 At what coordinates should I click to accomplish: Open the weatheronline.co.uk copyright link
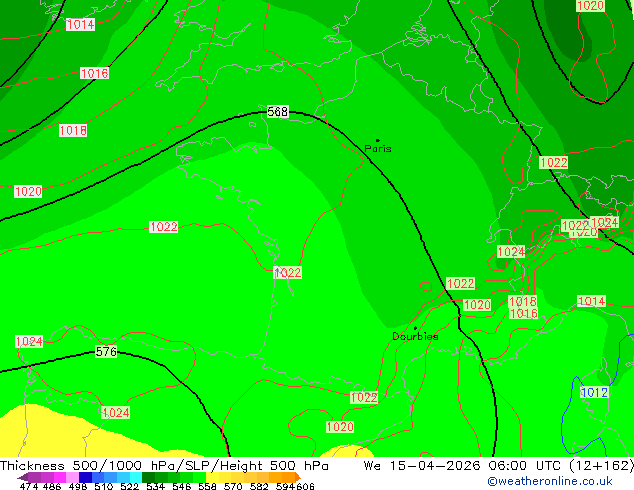click(550, 481)
